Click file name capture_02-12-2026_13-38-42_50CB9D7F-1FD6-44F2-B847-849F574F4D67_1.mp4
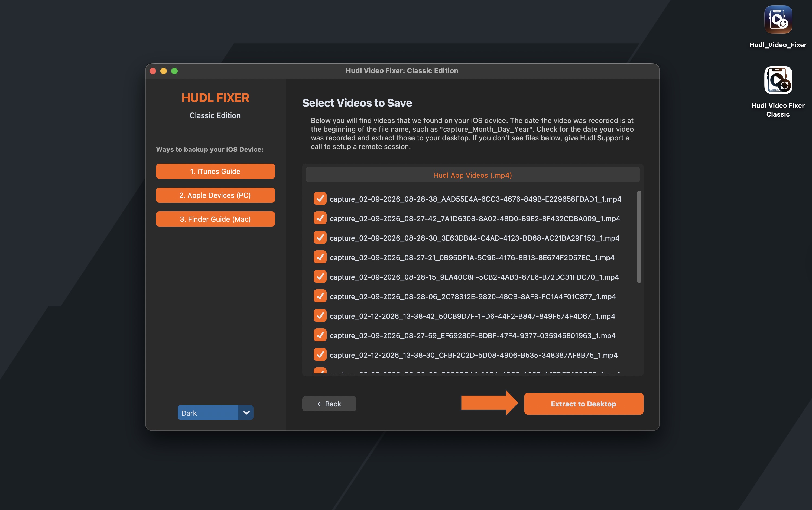Screen dimensions: 812x510 pyautogui.click(x=473, y=316)
